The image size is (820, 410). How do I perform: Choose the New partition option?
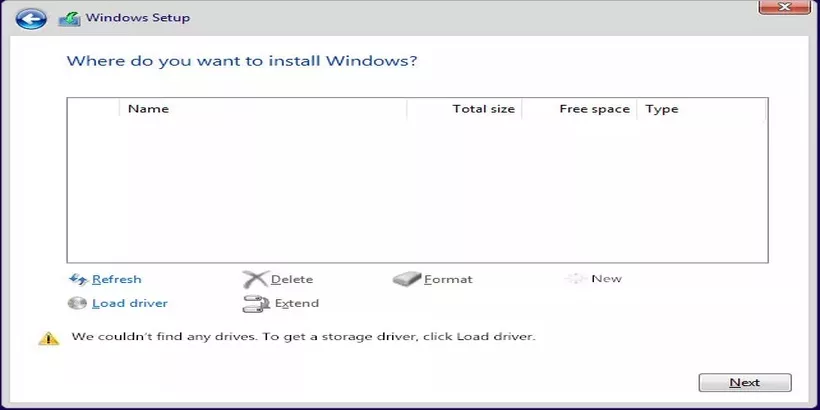click(607, 279)
